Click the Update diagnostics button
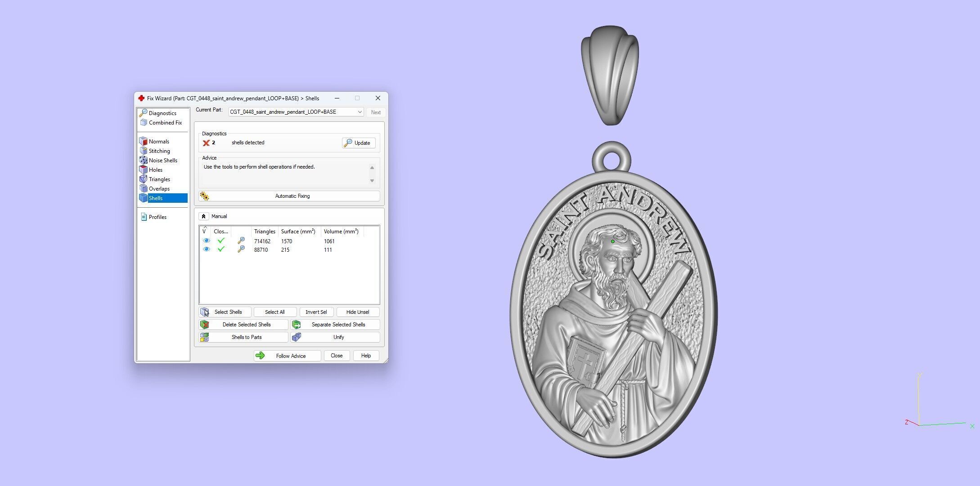Viewport: 980px width, 486px height. click(359, 143)
